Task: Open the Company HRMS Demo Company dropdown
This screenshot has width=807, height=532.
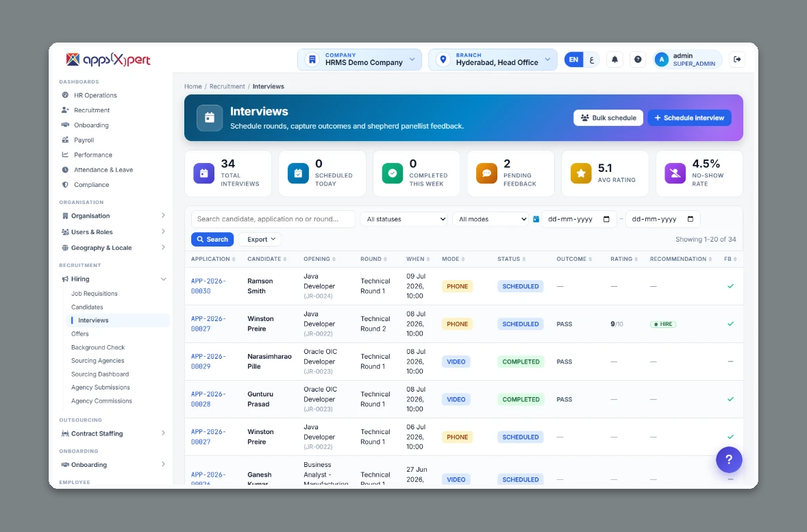Action: point(360,60)
